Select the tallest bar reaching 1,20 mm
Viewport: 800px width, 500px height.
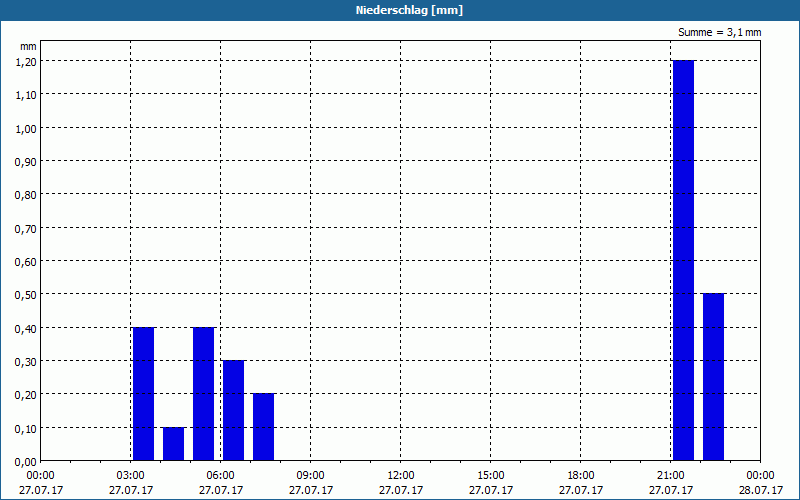click(x=683, y=260)
